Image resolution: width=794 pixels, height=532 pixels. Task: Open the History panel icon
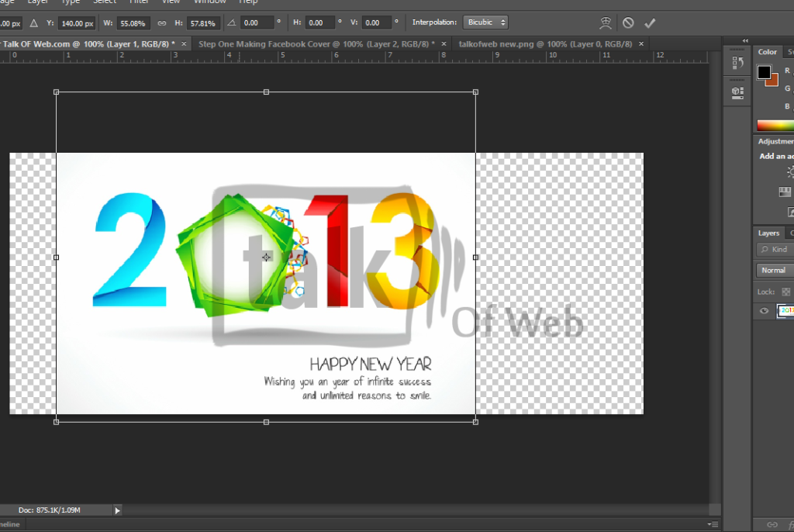[738, 63]
